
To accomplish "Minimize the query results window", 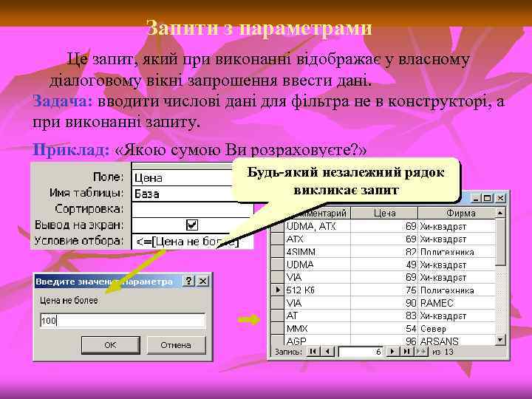I will coord(476,198).
